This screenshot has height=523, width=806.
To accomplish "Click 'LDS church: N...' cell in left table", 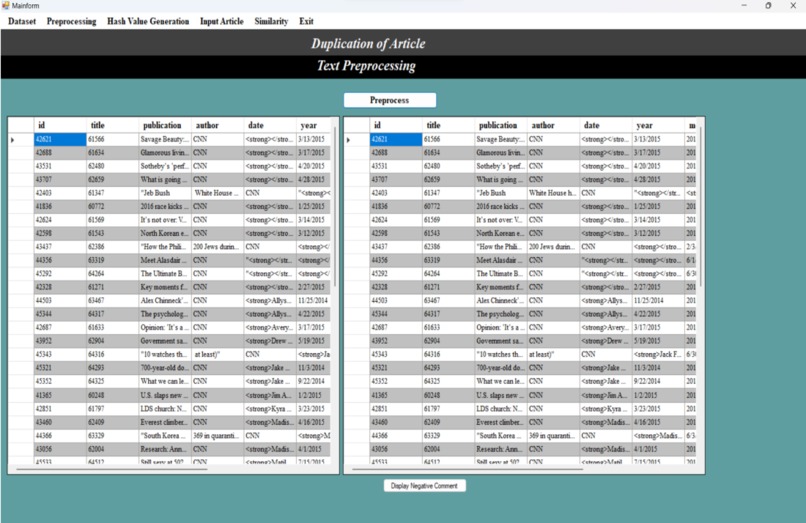I will coord(165,409).
